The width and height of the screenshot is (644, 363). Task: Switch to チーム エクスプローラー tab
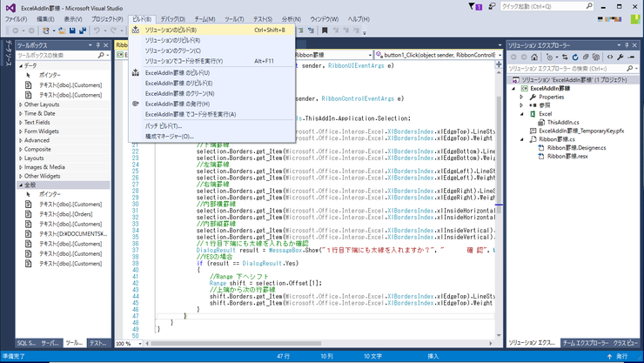pyautogui.click(x=586, y=343)
